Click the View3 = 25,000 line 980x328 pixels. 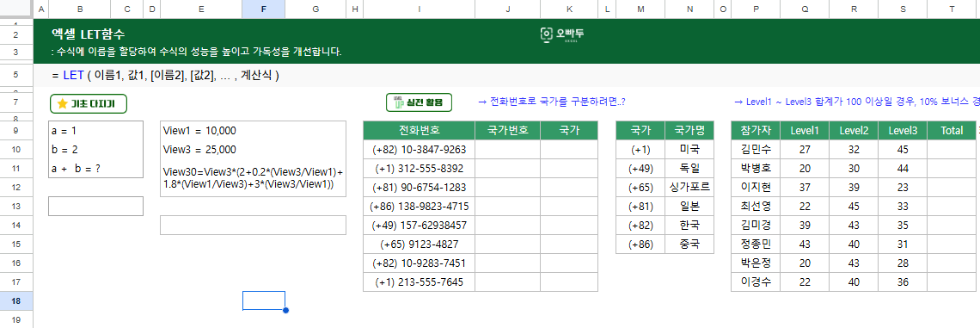click(x=199, y=150)
